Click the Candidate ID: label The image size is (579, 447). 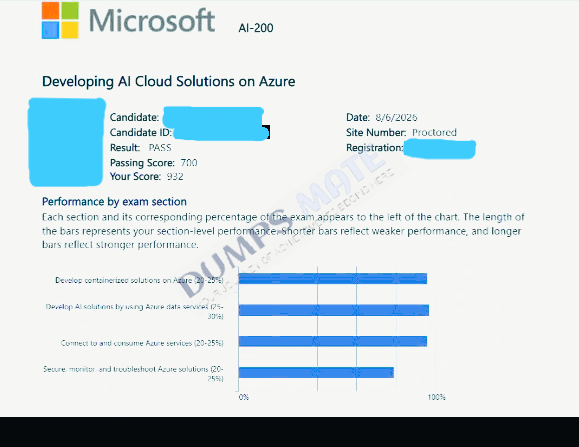pos(141,133)
